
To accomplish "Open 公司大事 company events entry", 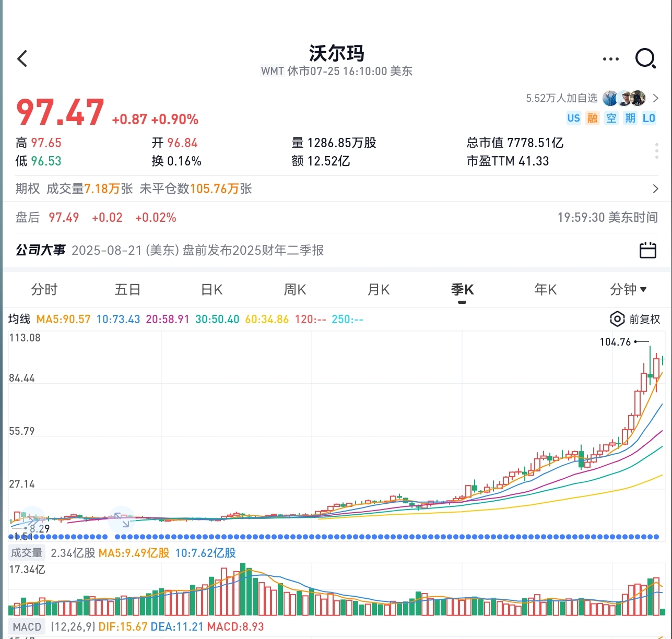I will [x=41, y=250].
